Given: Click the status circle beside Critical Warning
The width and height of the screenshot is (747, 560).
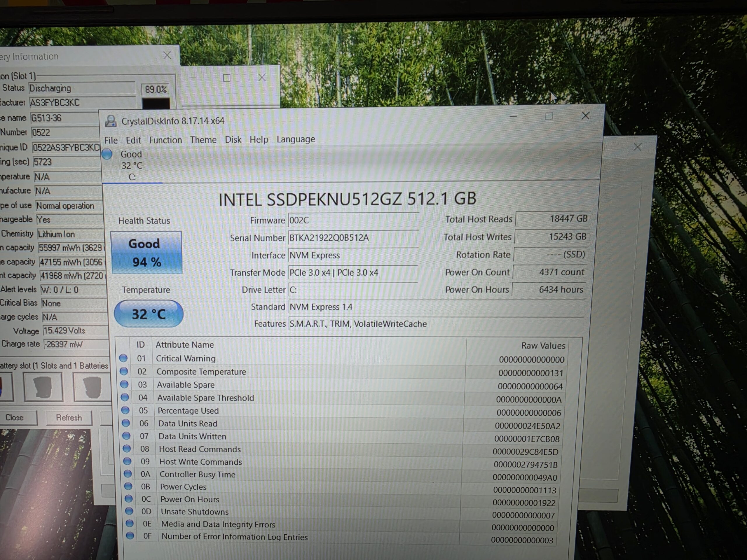Looking at the screenshot, I should 123,358.
